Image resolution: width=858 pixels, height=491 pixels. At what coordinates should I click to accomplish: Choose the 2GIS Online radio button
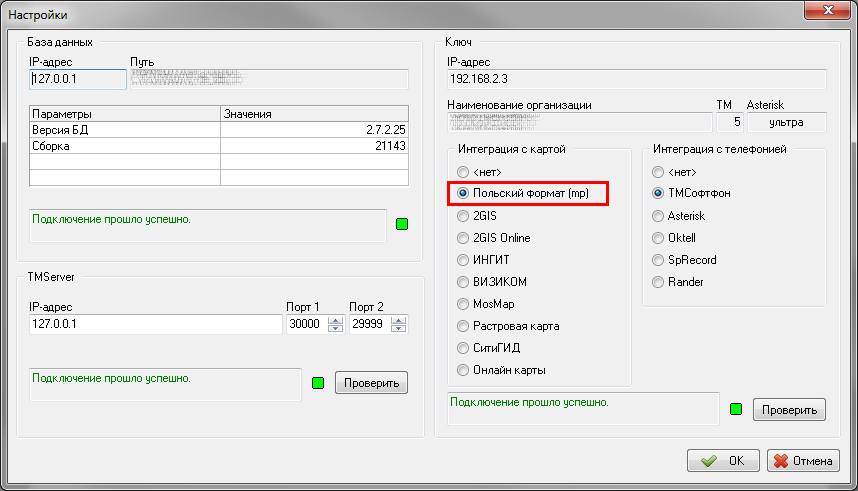tap(463, 238)
